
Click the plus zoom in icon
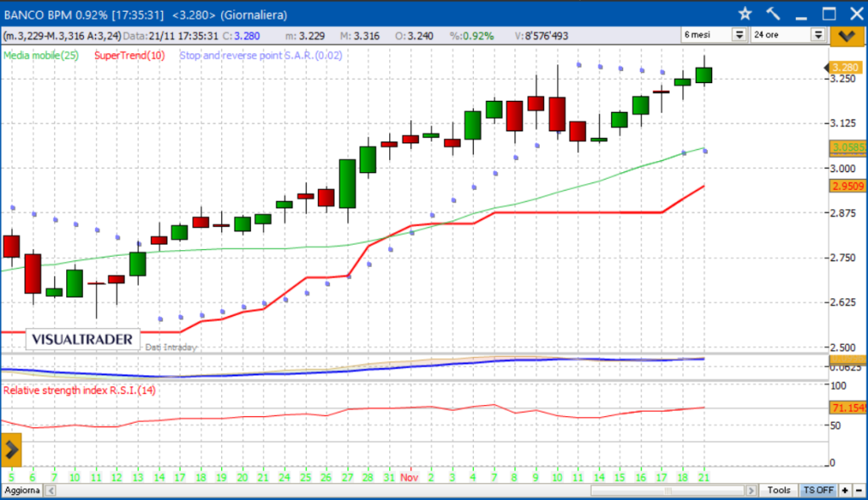tap(845, 491)
